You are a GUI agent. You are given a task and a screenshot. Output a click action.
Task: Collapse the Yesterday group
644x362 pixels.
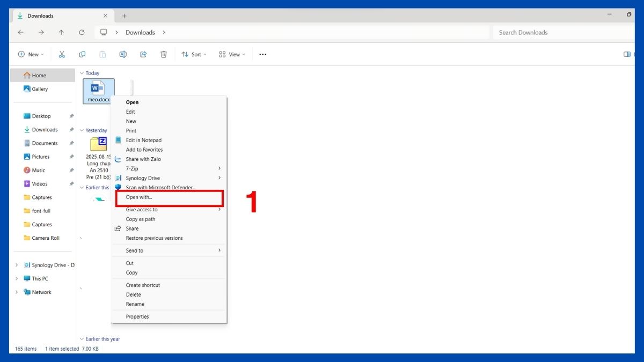(82, 130)
